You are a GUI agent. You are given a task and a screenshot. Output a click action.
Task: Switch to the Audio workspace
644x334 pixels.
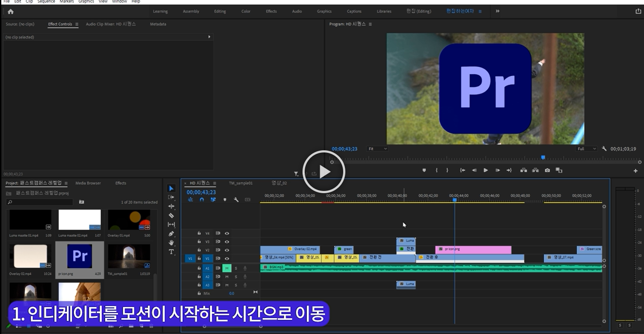pos(297,12)
